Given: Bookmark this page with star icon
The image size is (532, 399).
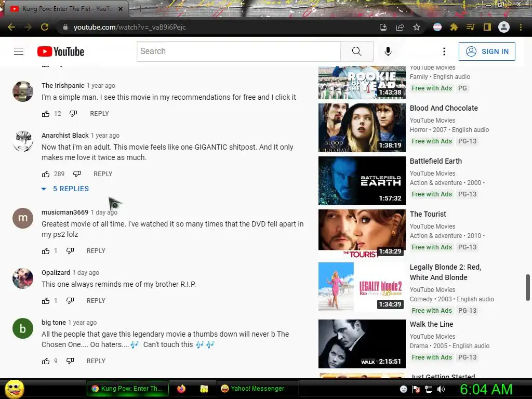Looking at the screenshot, I should coord(417,27).
